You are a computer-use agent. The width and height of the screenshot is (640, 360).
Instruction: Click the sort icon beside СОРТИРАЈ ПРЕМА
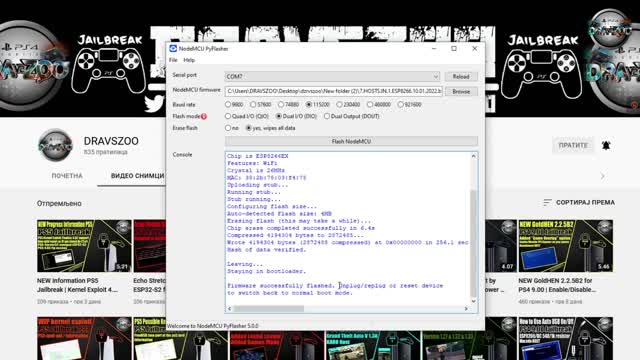pyautogui.click(x=547, y=202)
